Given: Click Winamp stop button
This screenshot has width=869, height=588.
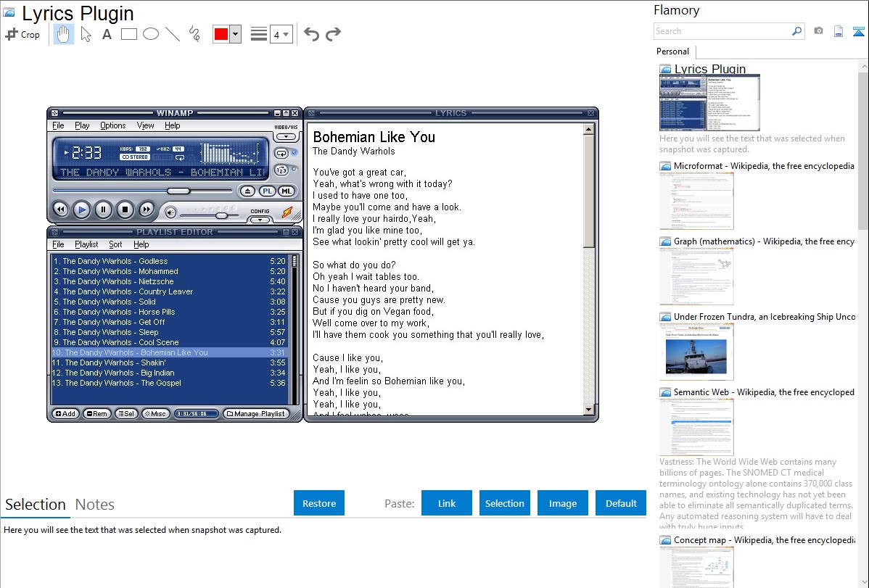Looking at the screenshot, I should tap(125, 210).
